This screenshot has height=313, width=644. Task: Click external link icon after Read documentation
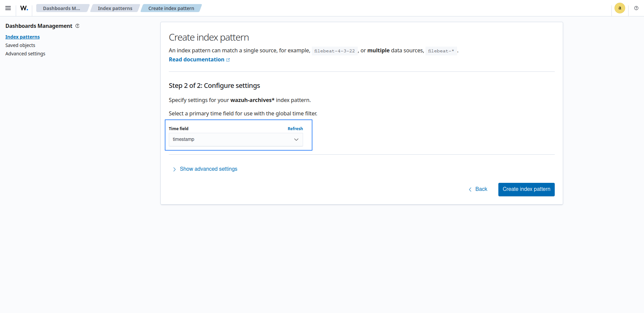click(228, 60)
